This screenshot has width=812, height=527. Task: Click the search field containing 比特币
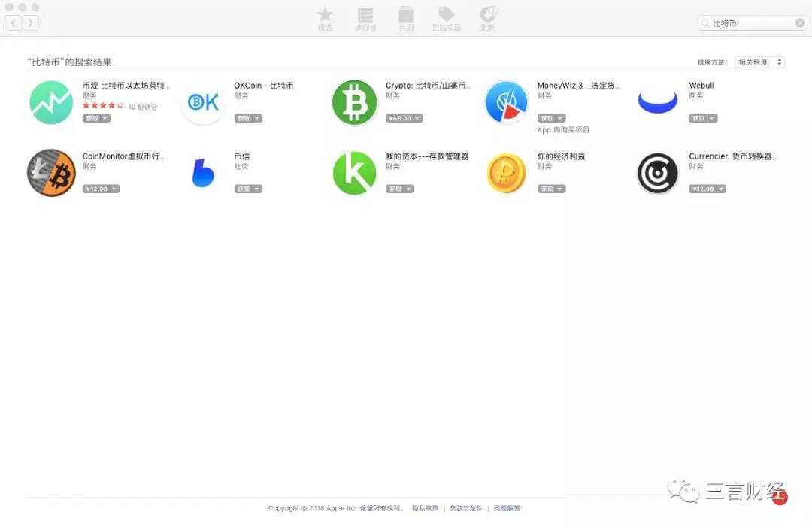click(752, 23)
